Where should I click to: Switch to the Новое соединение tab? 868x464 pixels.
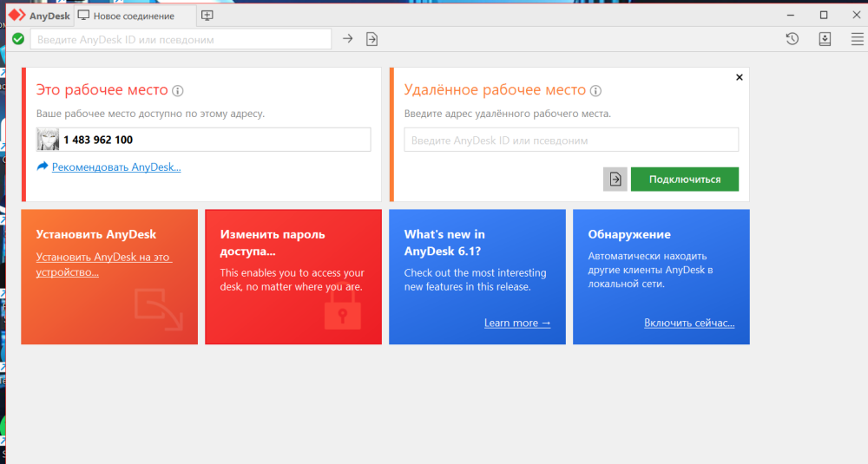point(135,16)
